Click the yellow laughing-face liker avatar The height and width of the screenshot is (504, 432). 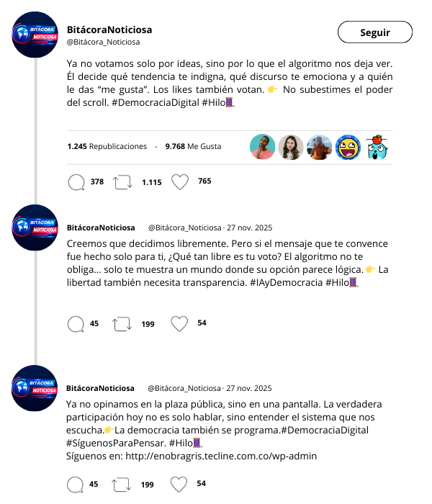click(x=348, y=147)
